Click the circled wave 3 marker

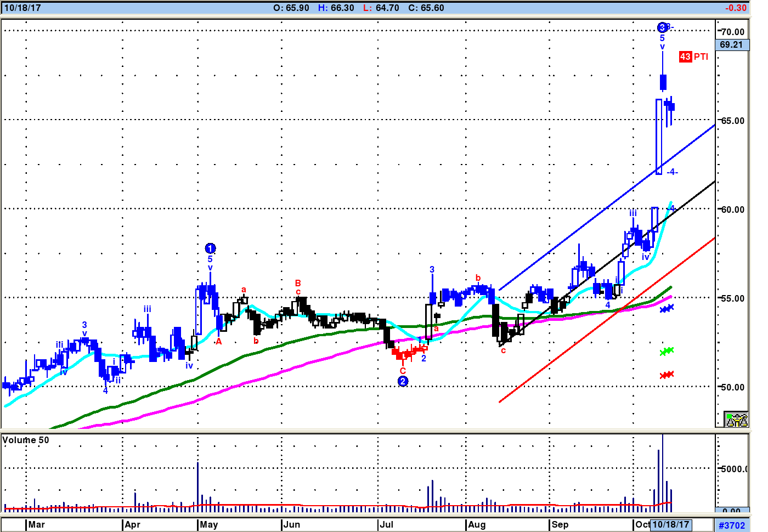(x=662, y=27)
